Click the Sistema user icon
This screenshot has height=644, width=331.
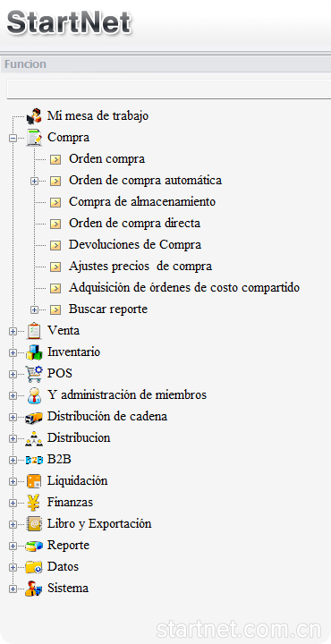click(34, 589)
